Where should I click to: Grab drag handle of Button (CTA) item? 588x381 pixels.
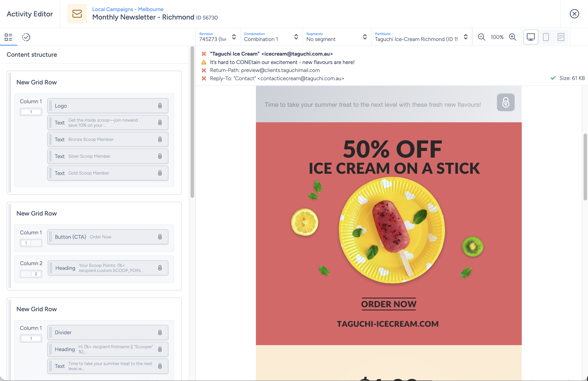click(x=51, y=237)
